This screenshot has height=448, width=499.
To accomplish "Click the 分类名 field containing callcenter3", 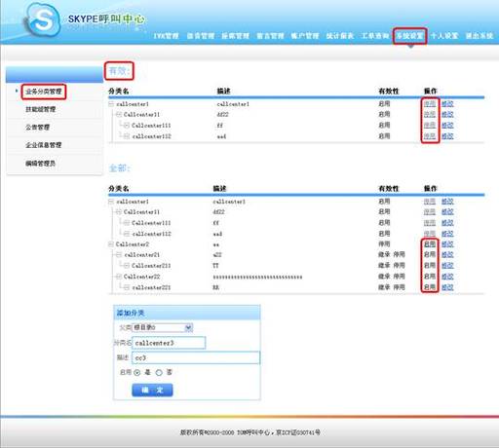I will (x=169, y=343).
